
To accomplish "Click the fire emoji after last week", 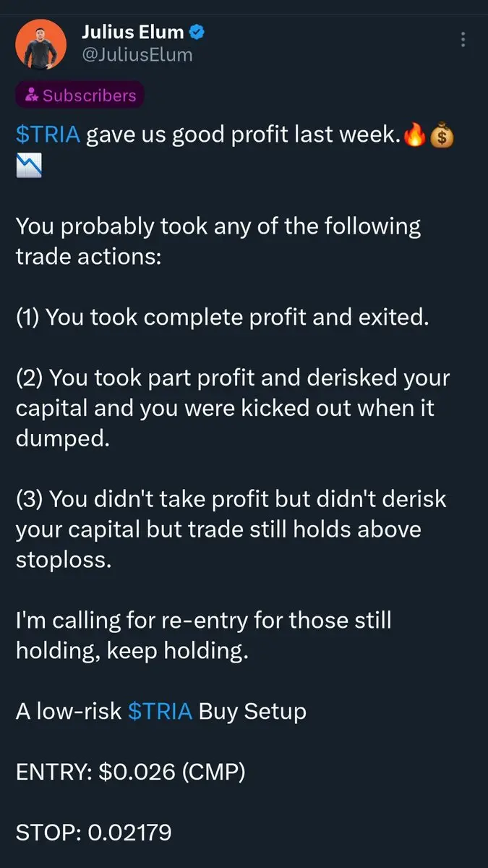I will click(x=414, y=135).
